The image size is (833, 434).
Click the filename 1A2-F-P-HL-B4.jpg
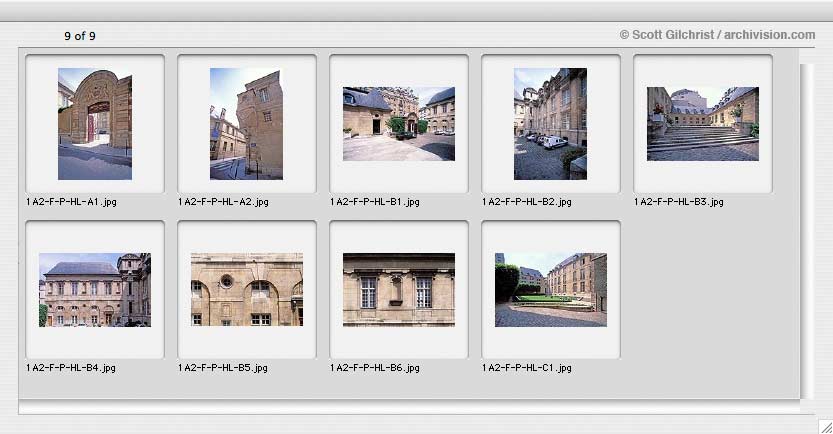point(71,368)
